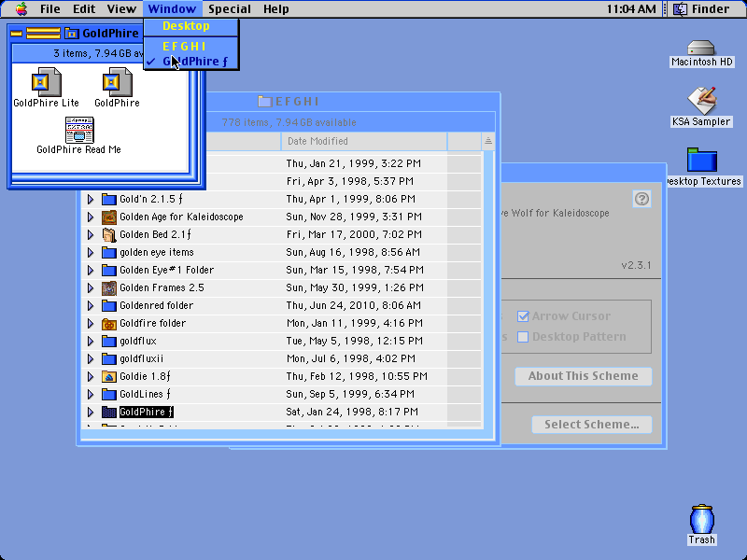Image resolution: width=747 pixels, height=560 pixels.
Task: Choose E F G H I from Window menu
Action: click(191, 46)
